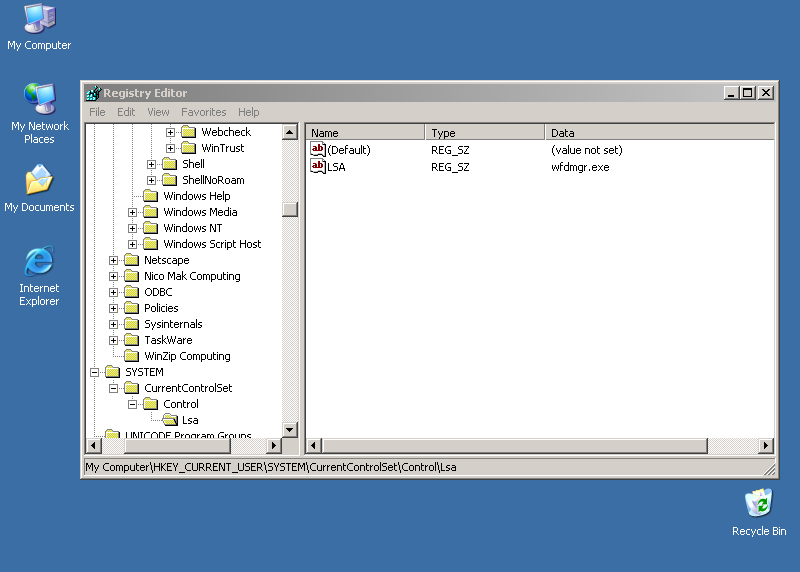Image resolution: width=800 pixels, height=572 pixels.
Task: Collapse the SYSTEM key
Action: 94,372
